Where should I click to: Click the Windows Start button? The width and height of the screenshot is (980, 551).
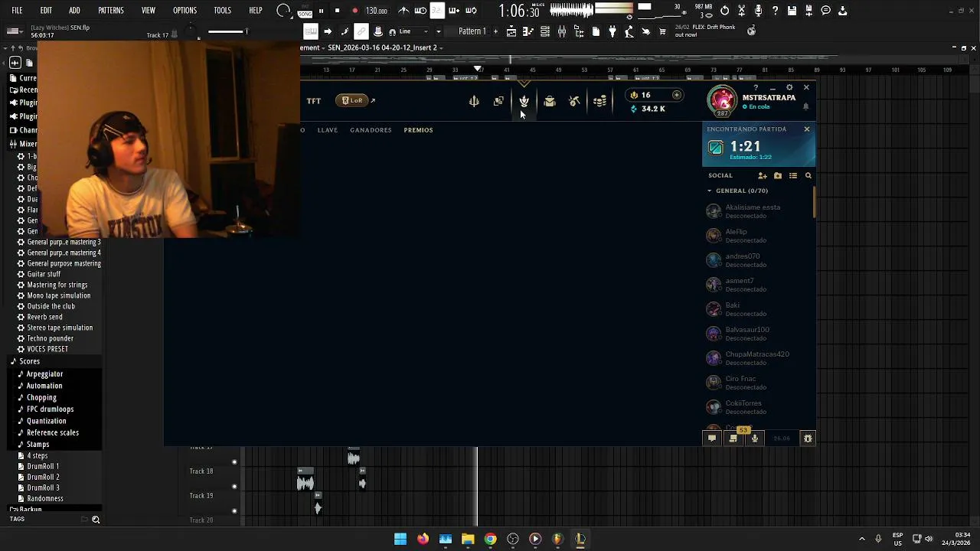click(400, 539)
